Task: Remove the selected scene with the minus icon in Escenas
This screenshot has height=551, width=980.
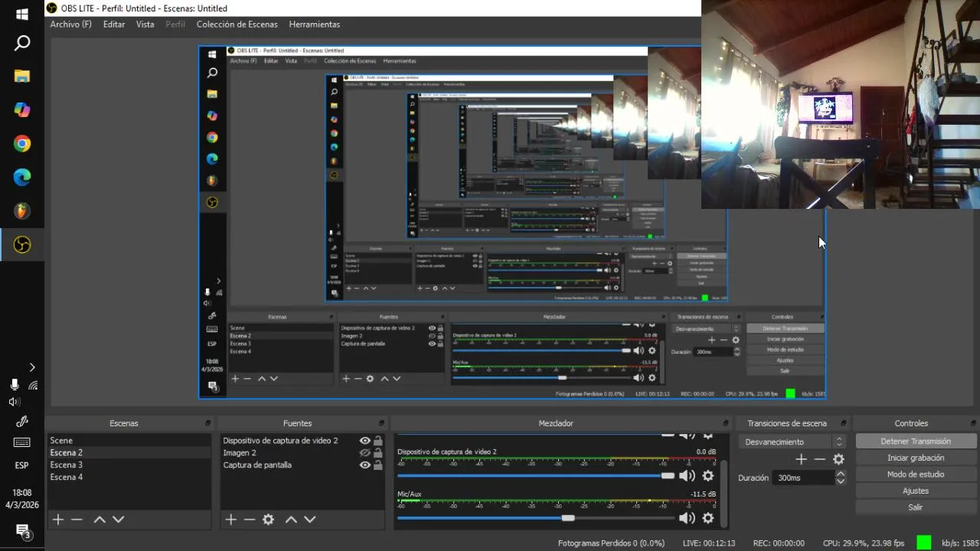Action: click(x=77, y=520)
